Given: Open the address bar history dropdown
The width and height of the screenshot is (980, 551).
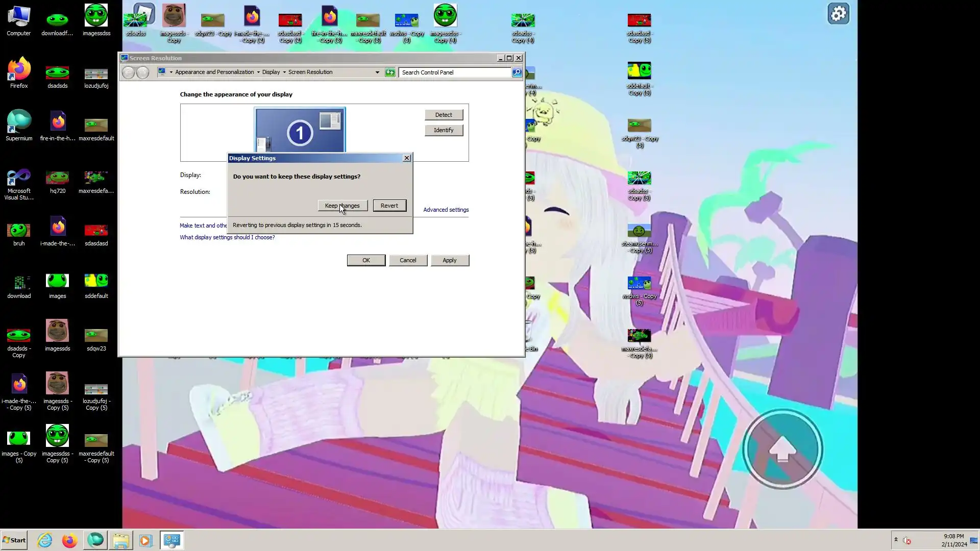Looking at the screenshot, I should point(377,72).
